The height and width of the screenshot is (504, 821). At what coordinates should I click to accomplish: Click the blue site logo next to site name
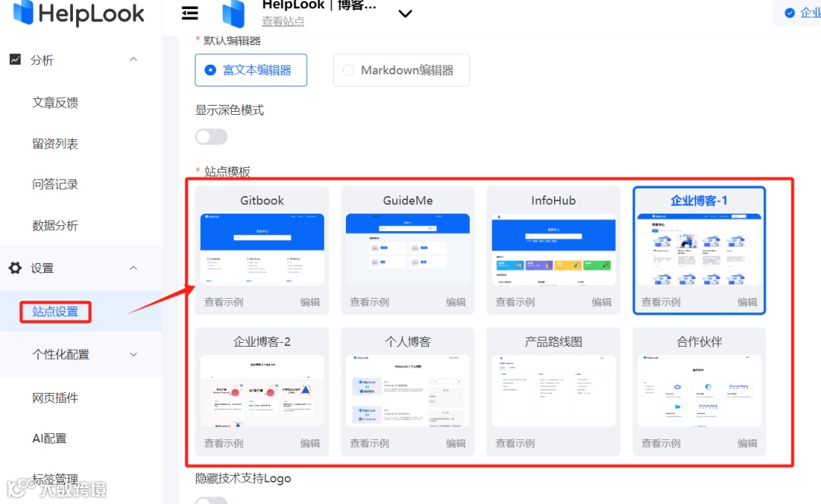click(x=233, y=13)
